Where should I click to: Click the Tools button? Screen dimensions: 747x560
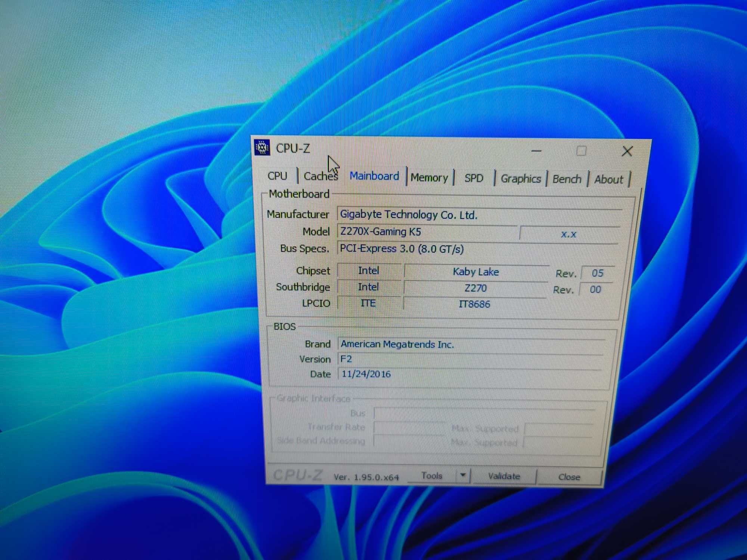pyautogui.click(x=432, y=476)
